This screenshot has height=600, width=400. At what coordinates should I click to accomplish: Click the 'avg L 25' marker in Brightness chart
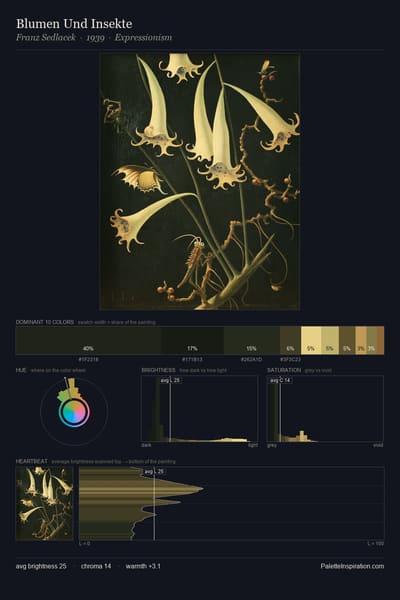click(x=170, y=380)
